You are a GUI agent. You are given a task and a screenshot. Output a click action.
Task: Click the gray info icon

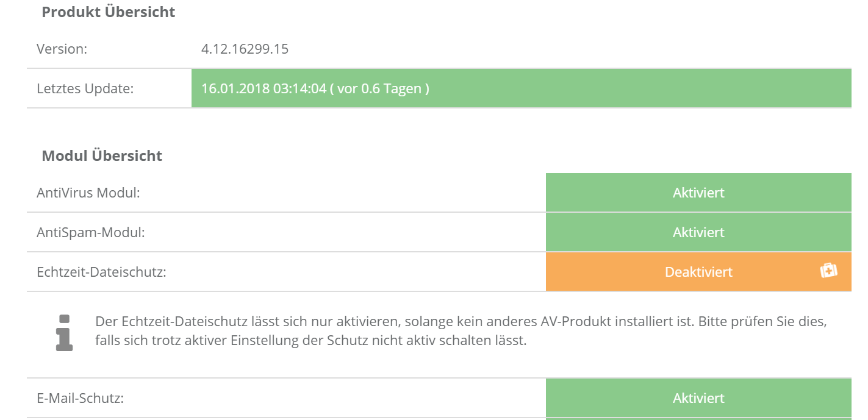(x=64, y=333)
